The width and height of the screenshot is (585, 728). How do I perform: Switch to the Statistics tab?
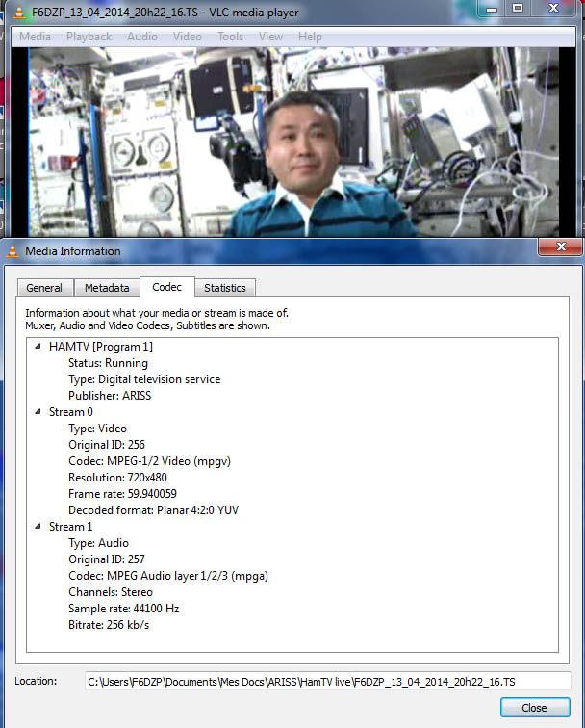224,288
